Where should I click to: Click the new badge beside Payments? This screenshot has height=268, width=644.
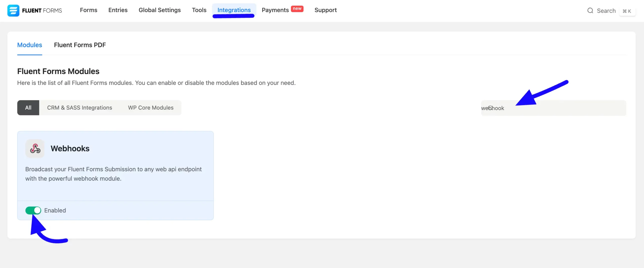click(x=297, y=9)
